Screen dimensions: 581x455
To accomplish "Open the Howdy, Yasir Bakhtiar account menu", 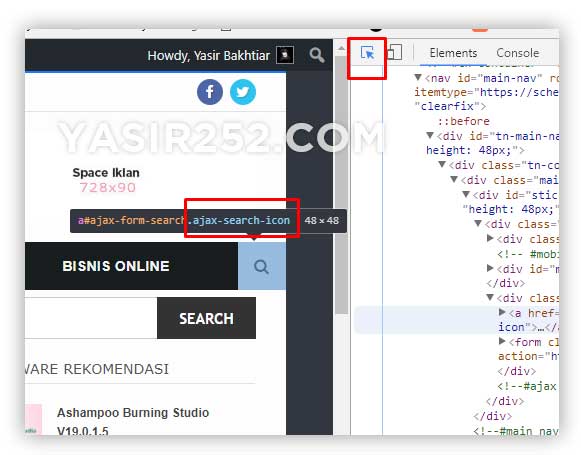I will 208,56.
